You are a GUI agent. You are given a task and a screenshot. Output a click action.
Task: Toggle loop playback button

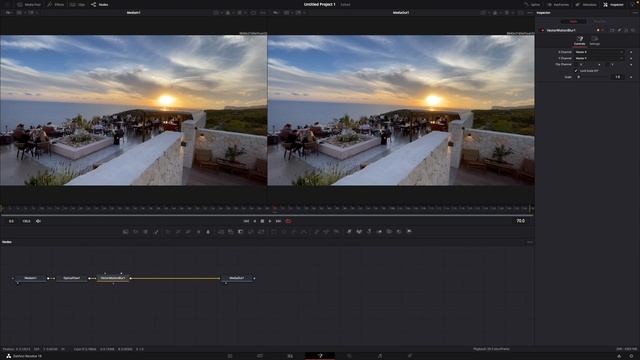point(288,221)
